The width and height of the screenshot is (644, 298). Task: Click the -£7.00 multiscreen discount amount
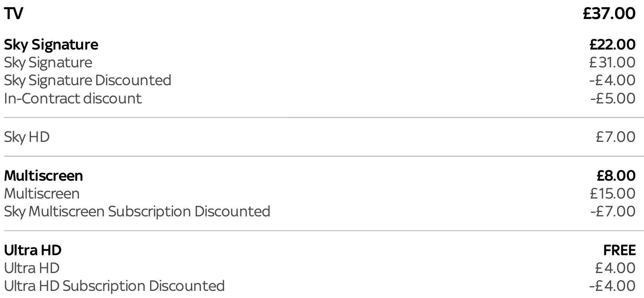point(613,211)
